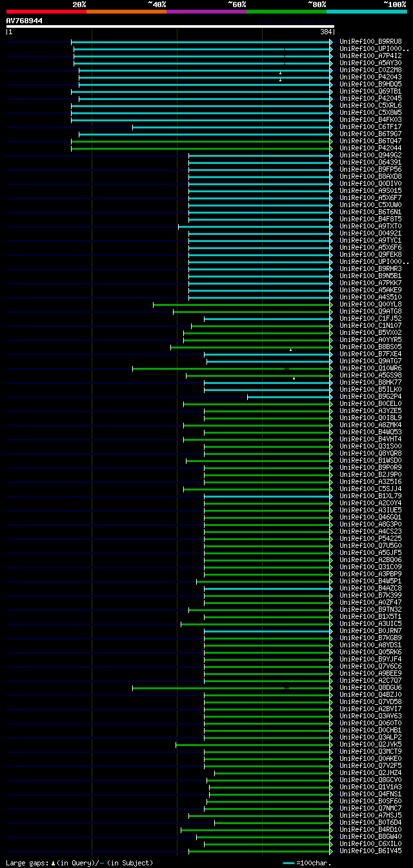Viewport: 413px width, 868px height.
Task: Select the UniRef100_A4S510 label
Action: coord(370,298)
